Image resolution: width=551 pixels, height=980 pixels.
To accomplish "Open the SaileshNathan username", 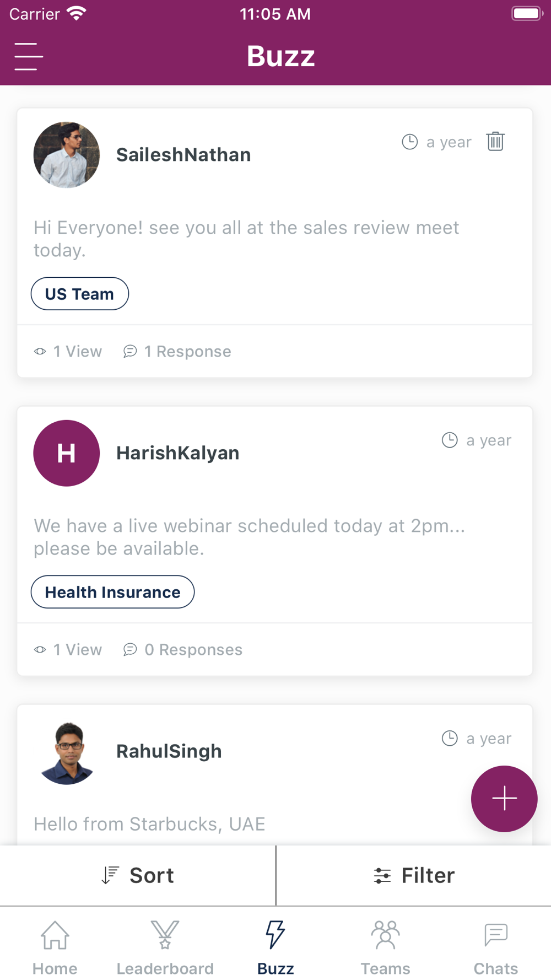I will (x=183, y=155).
